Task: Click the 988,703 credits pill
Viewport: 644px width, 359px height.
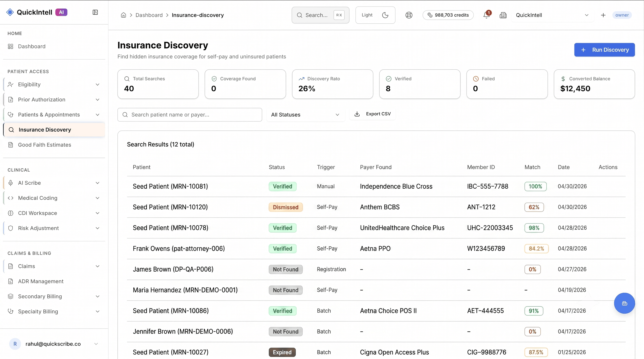Action: (x=448, y=15)
